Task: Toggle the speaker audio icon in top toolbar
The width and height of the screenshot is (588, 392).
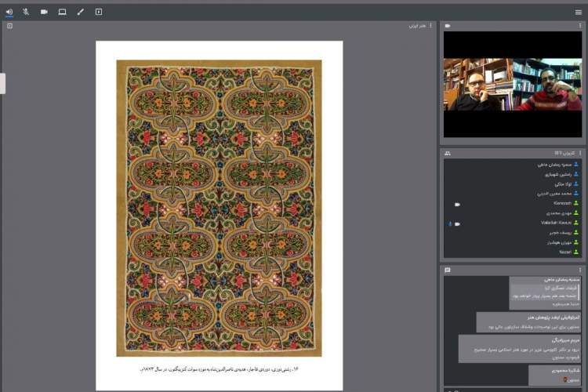Action: (x=9, y=12)
